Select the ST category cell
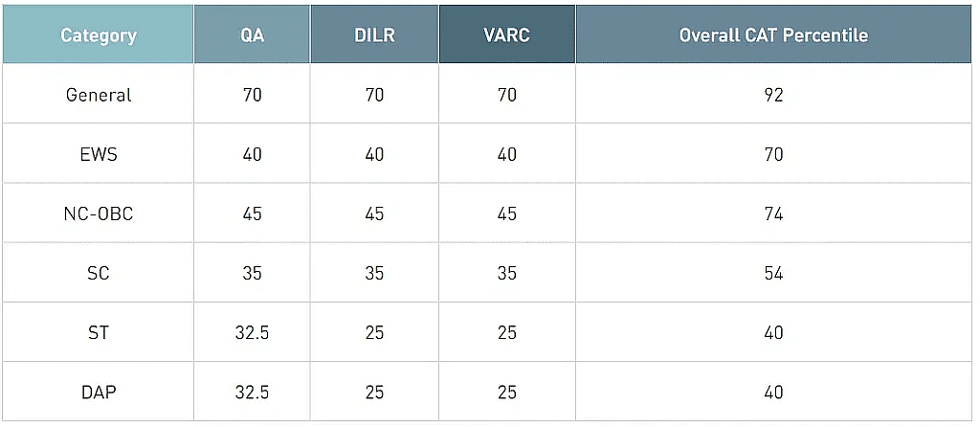This screenshot has height=427, width=980. click(99, 332)
